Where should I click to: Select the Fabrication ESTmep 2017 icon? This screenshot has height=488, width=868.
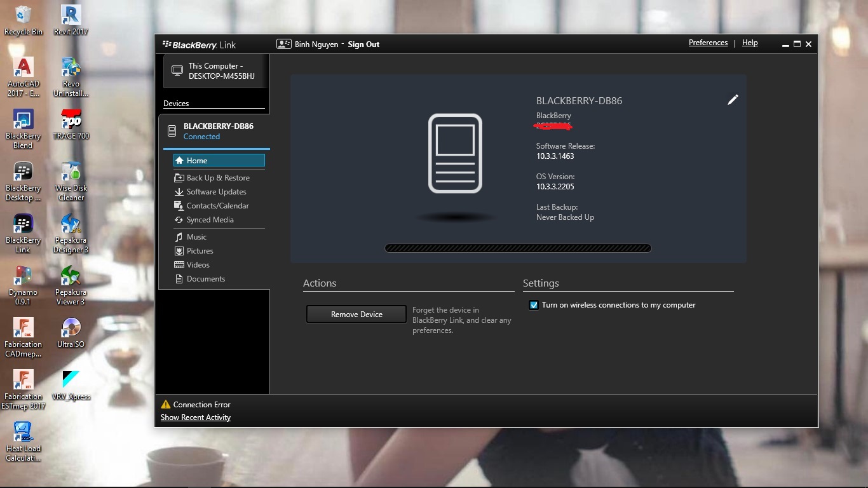click(24, 390)
